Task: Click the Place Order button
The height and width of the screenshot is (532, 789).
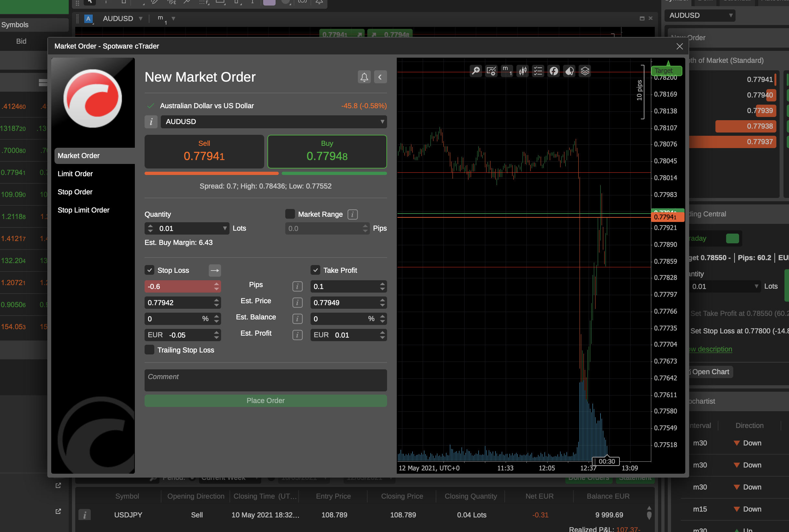Action: point(266,401)
